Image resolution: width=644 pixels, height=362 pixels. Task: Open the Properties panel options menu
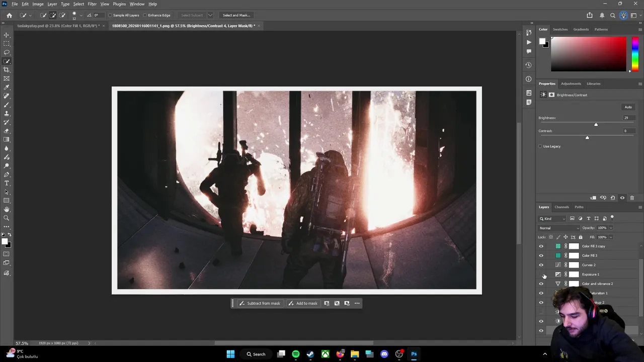[x=640, y=83]
